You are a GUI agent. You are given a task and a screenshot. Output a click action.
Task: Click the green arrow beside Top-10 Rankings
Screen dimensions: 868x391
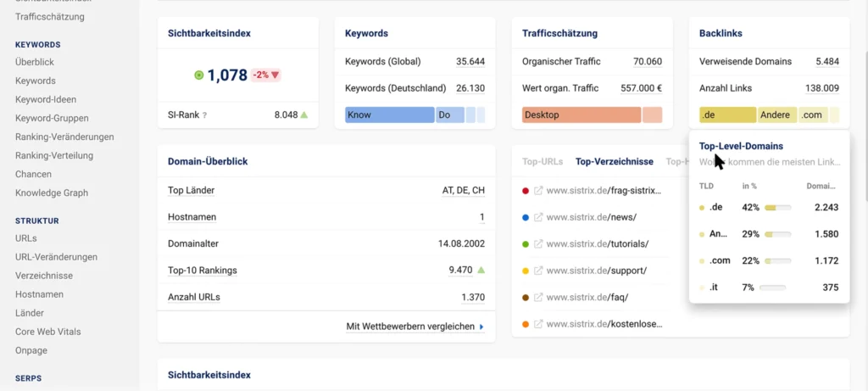click(x=481, y=271)
